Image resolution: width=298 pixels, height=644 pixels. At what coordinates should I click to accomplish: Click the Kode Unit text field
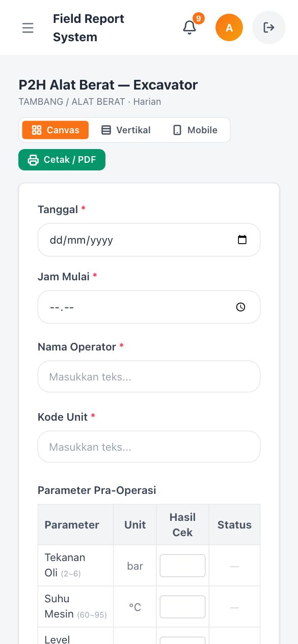pyautogui.click(x=149, y=447)
